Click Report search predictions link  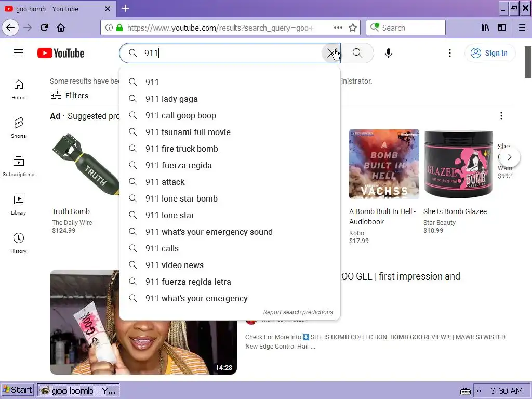coord(298,312)
